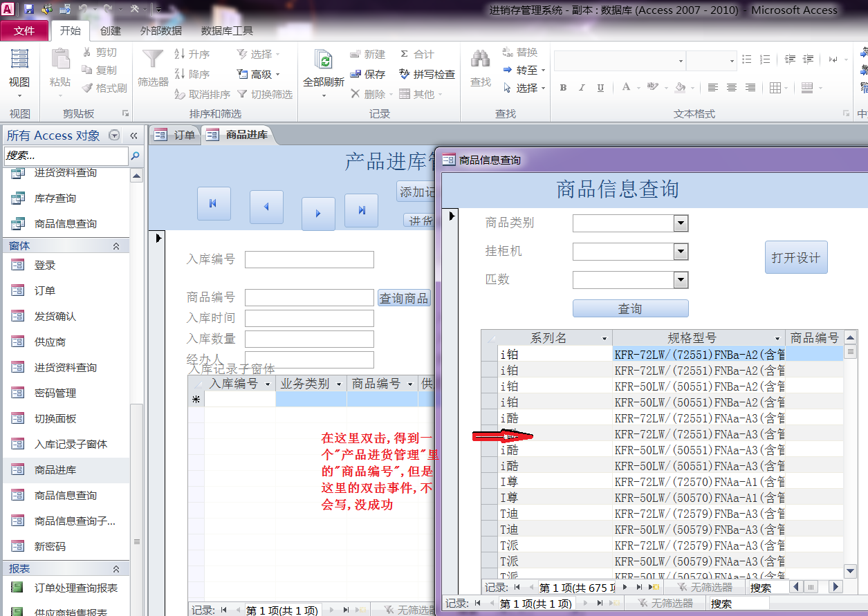Toggle underline text formatting
The height and width of the screenshot is (616, 868).
pyautogui.click(x=600, y=88)
